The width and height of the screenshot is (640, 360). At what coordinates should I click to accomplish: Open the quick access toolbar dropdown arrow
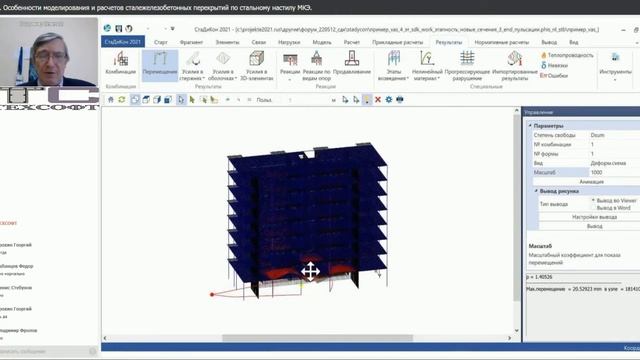pyautogui.click(x=173, y=29)
